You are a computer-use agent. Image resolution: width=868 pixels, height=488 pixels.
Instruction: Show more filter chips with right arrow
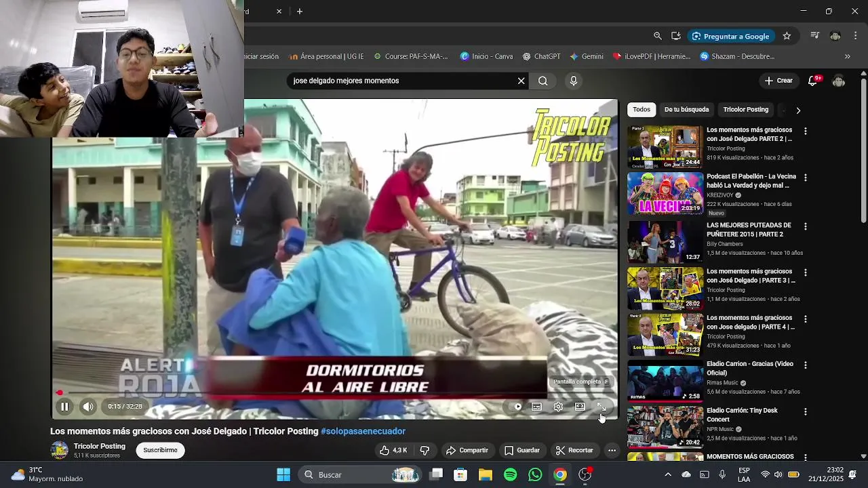click(798, 110)
